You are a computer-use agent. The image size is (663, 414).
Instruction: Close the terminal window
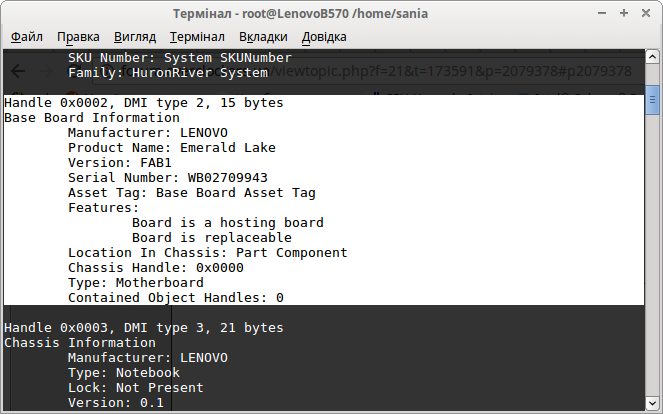click(x=646, y=14)
